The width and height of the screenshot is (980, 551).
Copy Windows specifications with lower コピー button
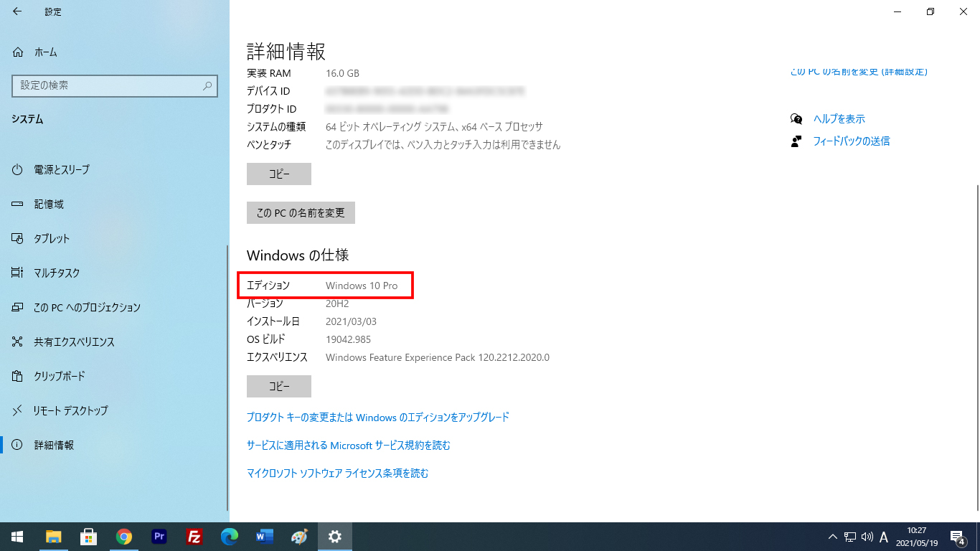(x=279, y=386)
